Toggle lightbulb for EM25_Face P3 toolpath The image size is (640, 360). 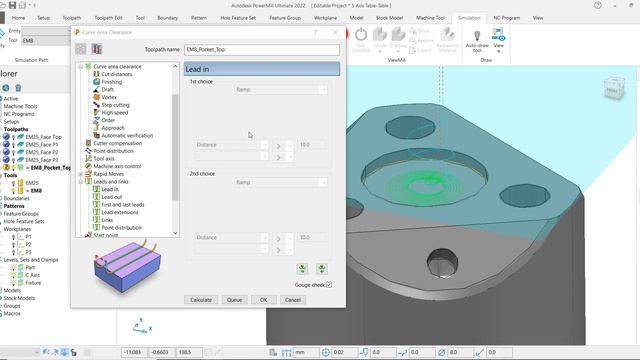pos(13,160)
